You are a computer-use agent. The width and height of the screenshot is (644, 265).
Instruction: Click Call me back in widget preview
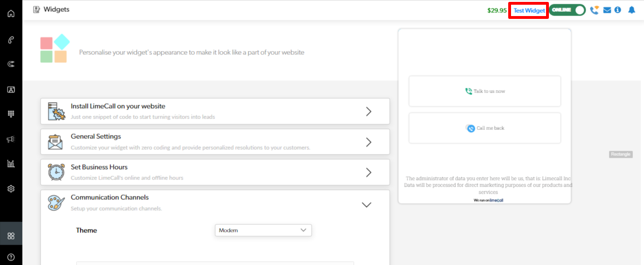(485, 128)
